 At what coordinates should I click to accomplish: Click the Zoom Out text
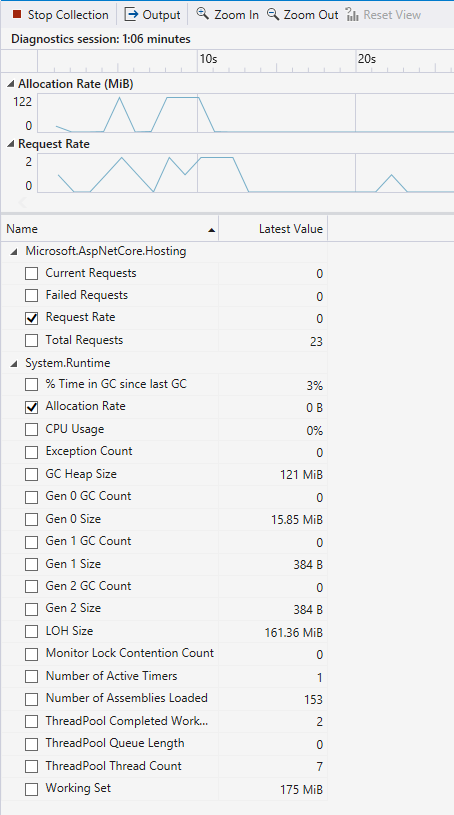[311, 15]
